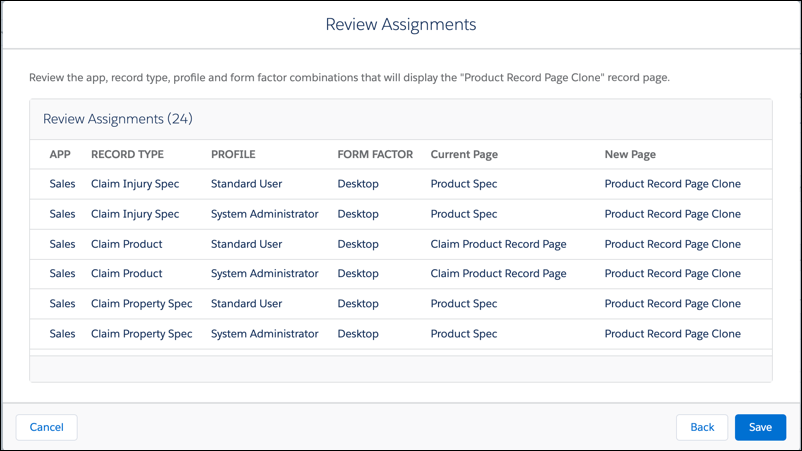802x451 pixels.
Task: Click Desktop form factor in first table row
Action: point(358,184)
